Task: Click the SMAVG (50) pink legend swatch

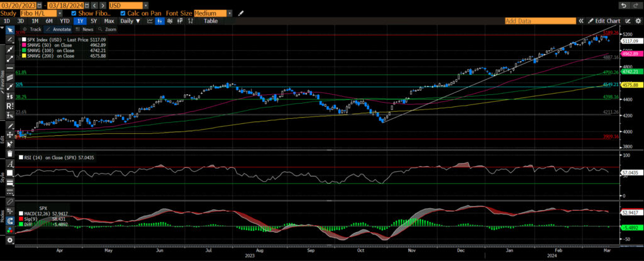Action: 24,45
